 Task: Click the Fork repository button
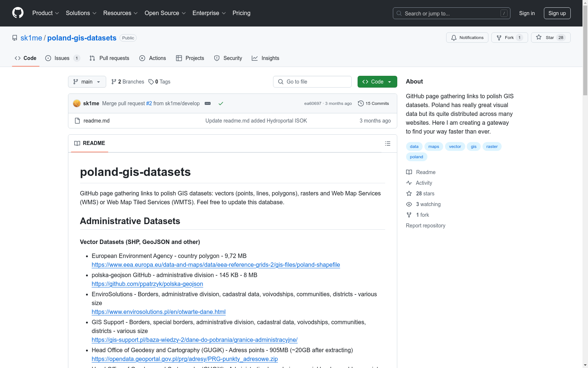pos(509,38)
